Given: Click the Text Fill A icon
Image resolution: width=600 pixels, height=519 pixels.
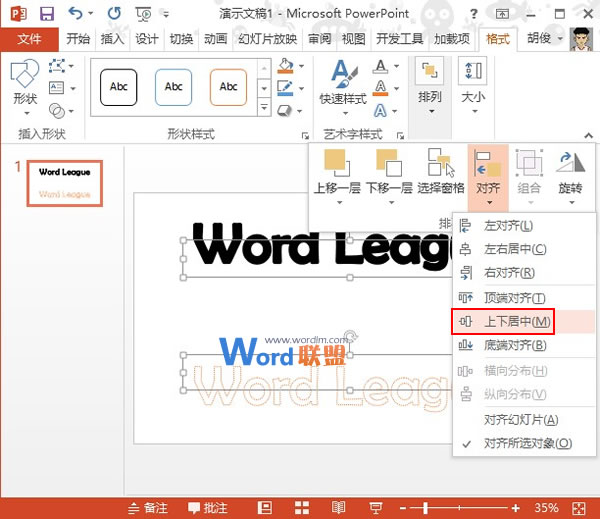Looking at the screenshot, I should pos(380,67).
